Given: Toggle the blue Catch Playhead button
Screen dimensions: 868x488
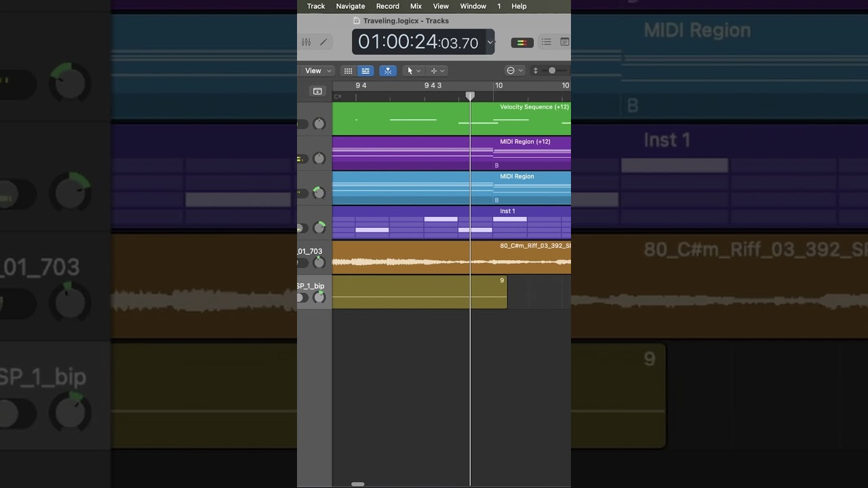Looking at the screenshot, I should 388,70.
